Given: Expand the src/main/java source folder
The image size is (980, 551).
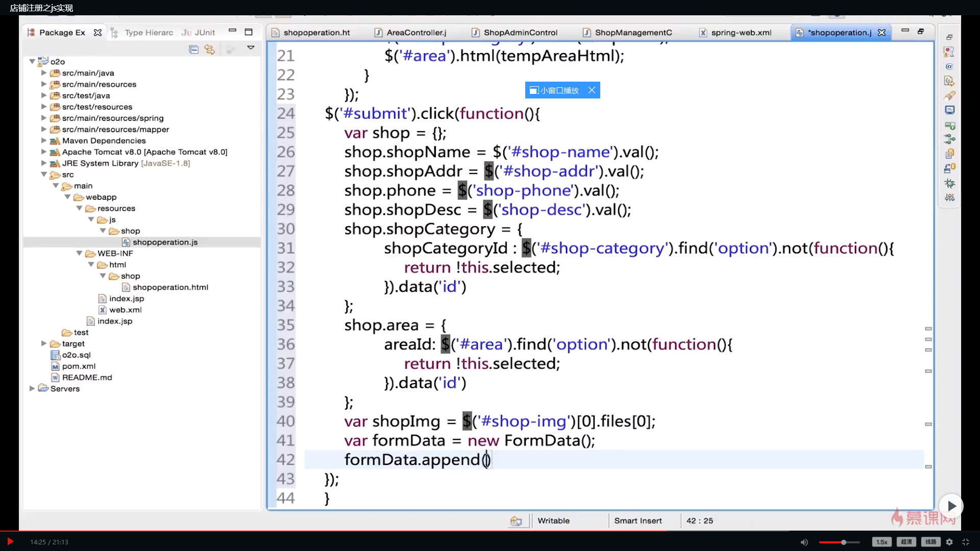Looking at the screenshot, I should pos(44,73).
